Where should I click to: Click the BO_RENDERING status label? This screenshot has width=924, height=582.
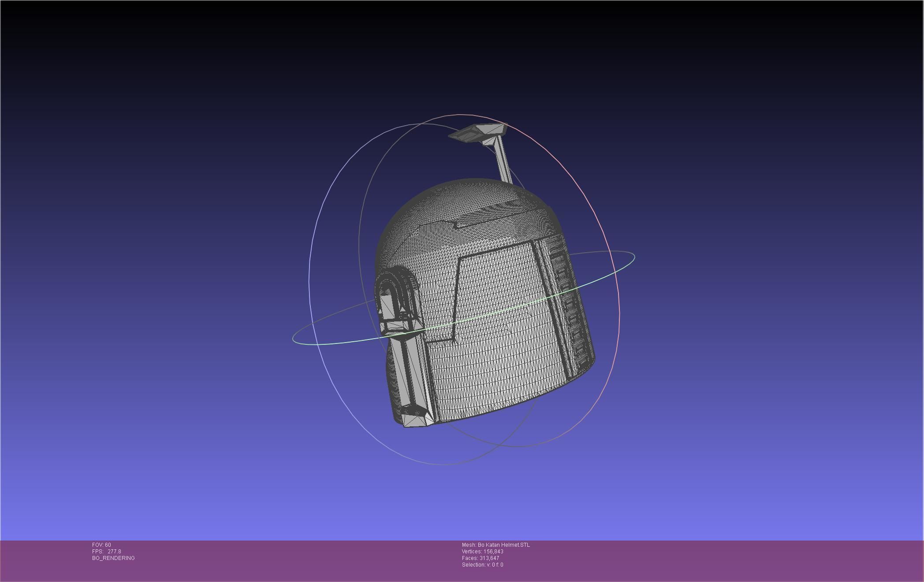pyautogui.click(x=113, y=558)
